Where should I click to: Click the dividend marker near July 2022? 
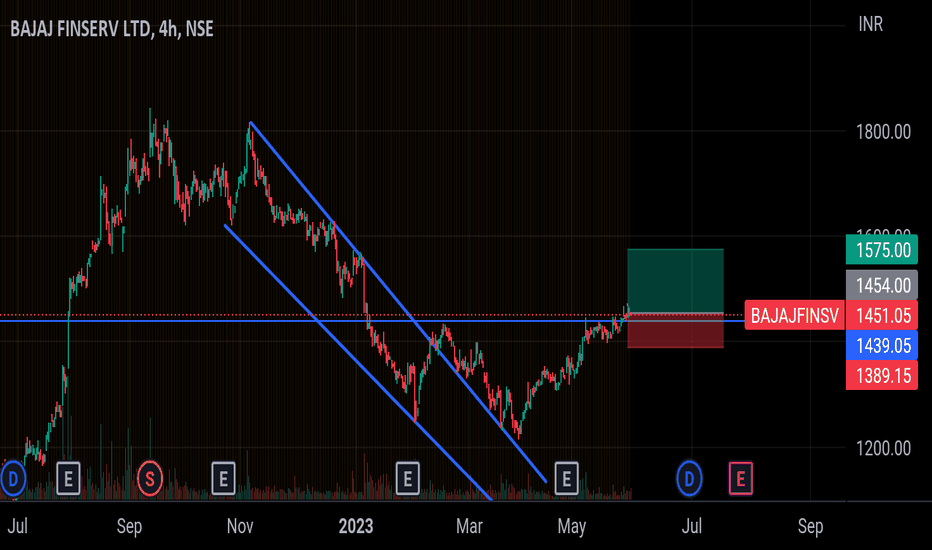click(13, 479)
